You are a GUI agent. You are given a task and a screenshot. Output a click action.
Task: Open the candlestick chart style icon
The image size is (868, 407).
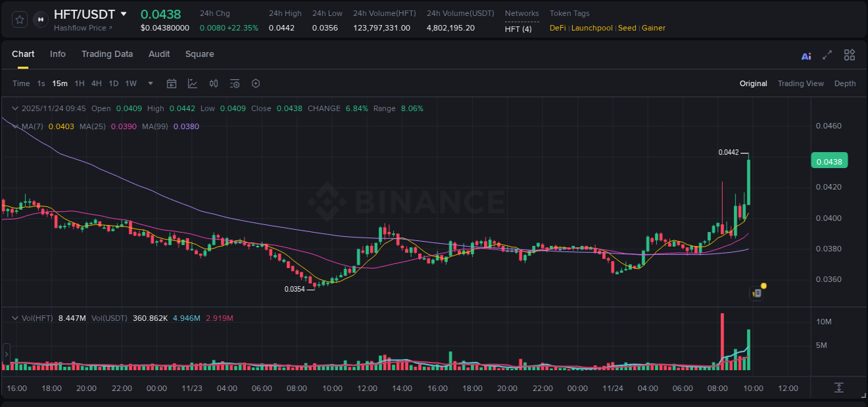214,83
